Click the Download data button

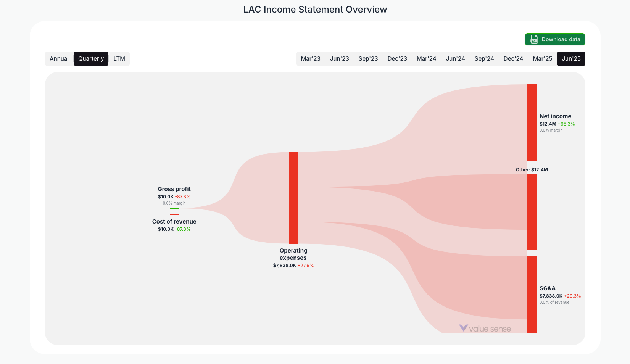point(554,39)
